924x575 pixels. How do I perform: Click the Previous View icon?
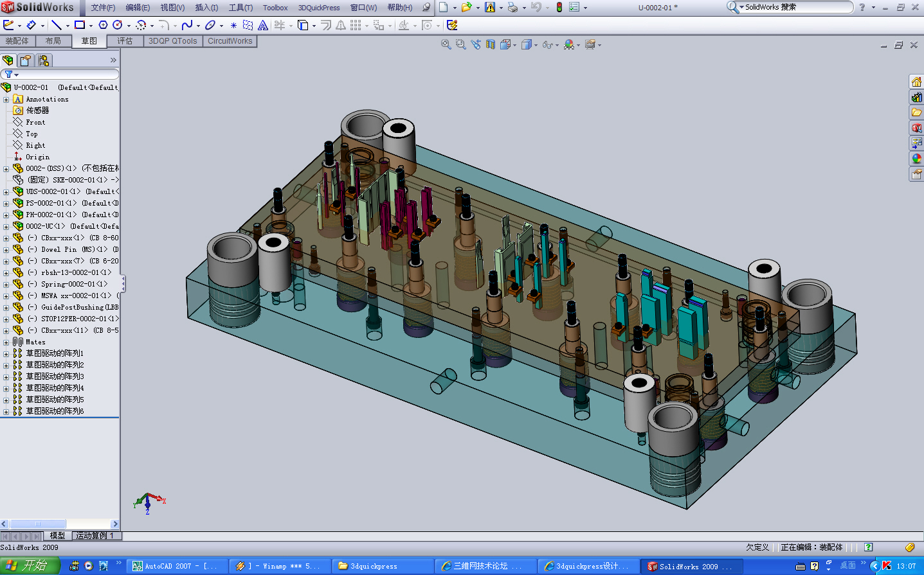click(476, 44)
